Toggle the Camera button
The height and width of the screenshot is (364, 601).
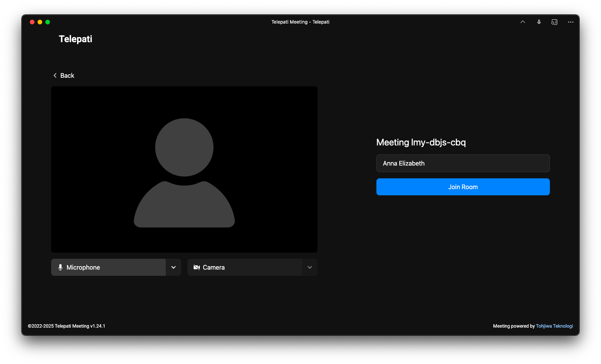coord(245,267)
